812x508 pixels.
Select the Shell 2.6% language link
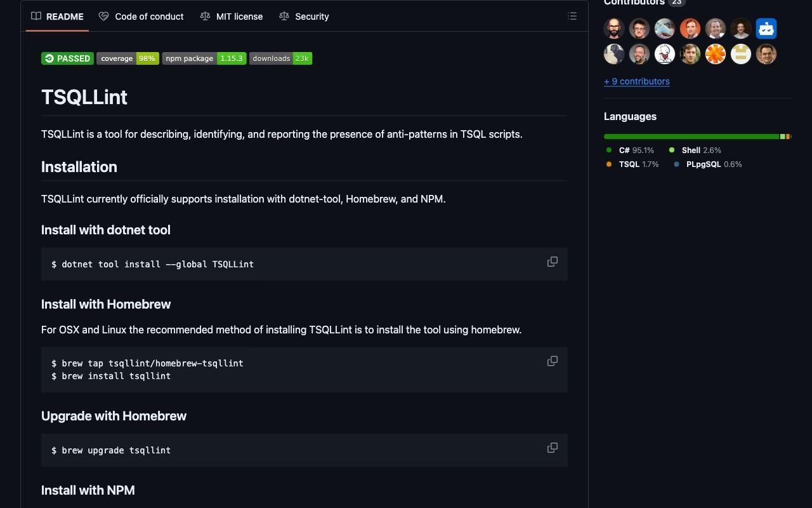695,150
